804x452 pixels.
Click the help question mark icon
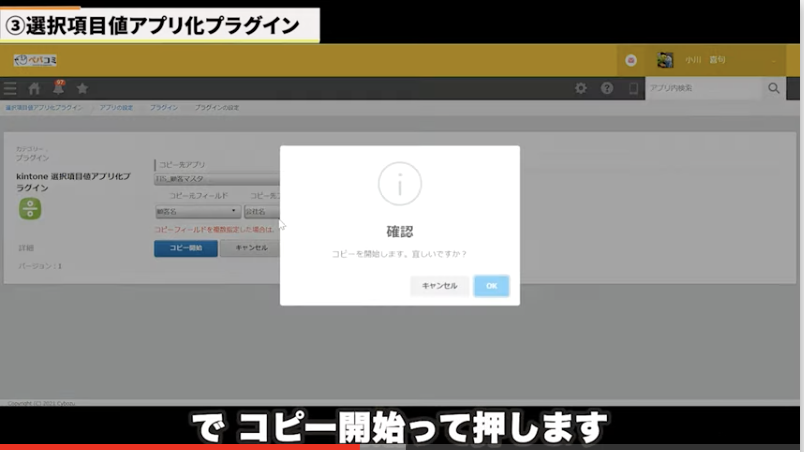[607, 89]
